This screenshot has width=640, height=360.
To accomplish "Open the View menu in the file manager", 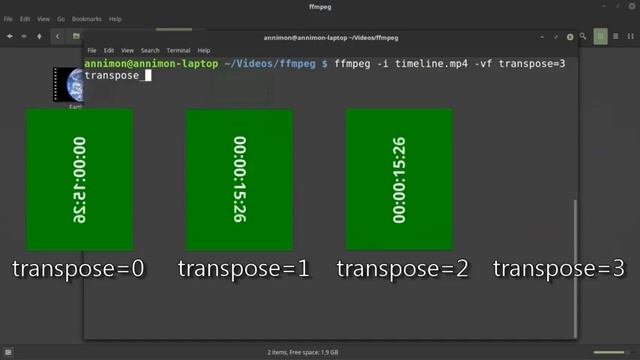I will (x=43, y=19).
